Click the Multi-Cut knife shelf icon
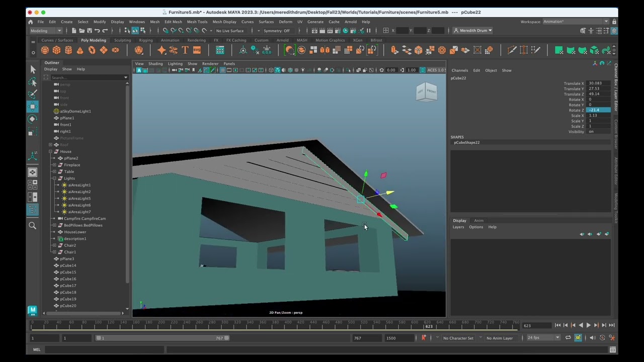Screen dimensions: 644x362 512,50
